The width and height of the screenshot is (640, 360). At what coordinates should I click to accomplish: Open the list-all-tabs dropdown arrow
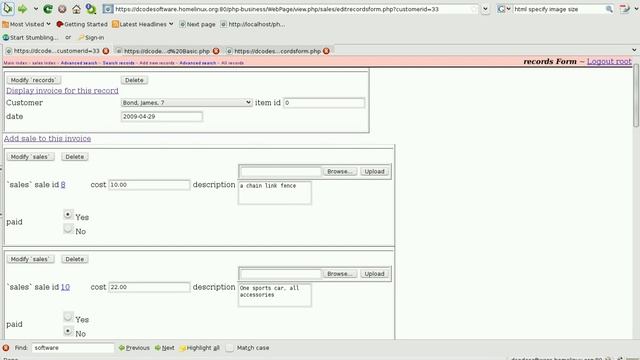point(634,50)
